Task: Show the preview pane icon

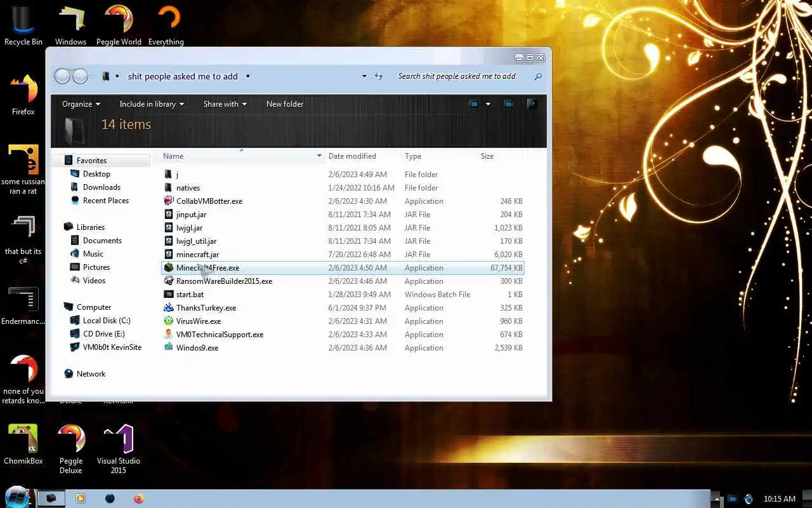Action: 509,104
